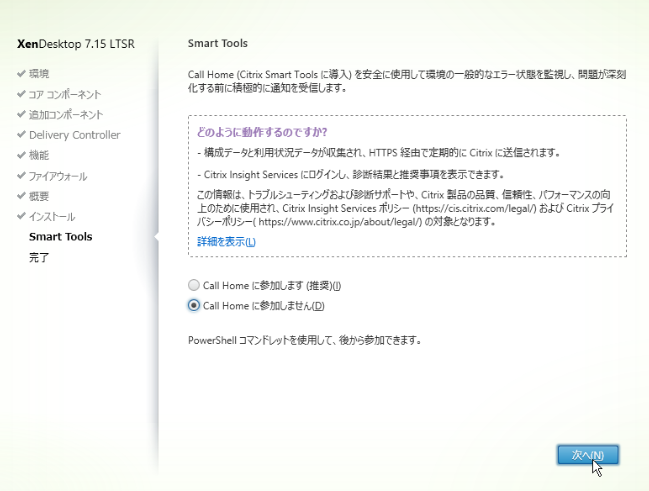Click the コア コンポーネント step
The height and width of the screenshot is (491, 649).
click(65, 94)
